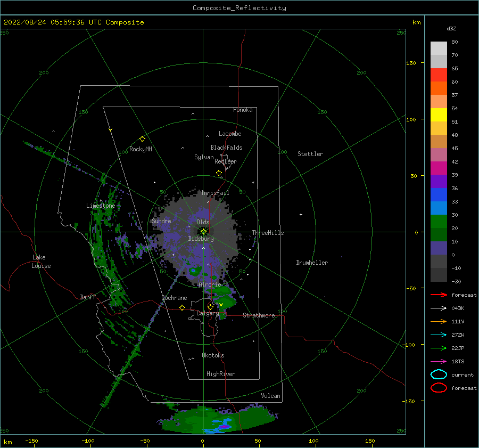Screen dimensions: 479x448
Task: Click the white 04DK arrow icon
Action: (439, 308)
